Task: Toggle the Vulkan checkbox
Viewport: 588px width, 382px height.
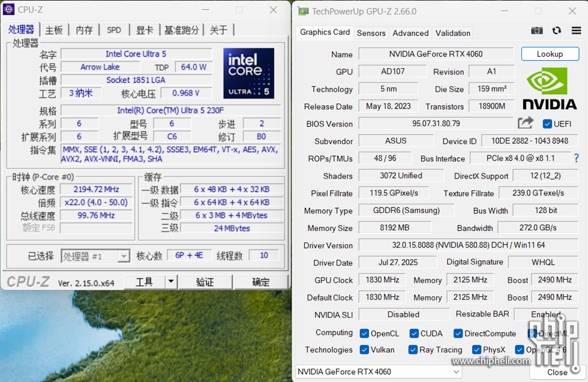Action: pyautogui.click(x=364, y=350)
